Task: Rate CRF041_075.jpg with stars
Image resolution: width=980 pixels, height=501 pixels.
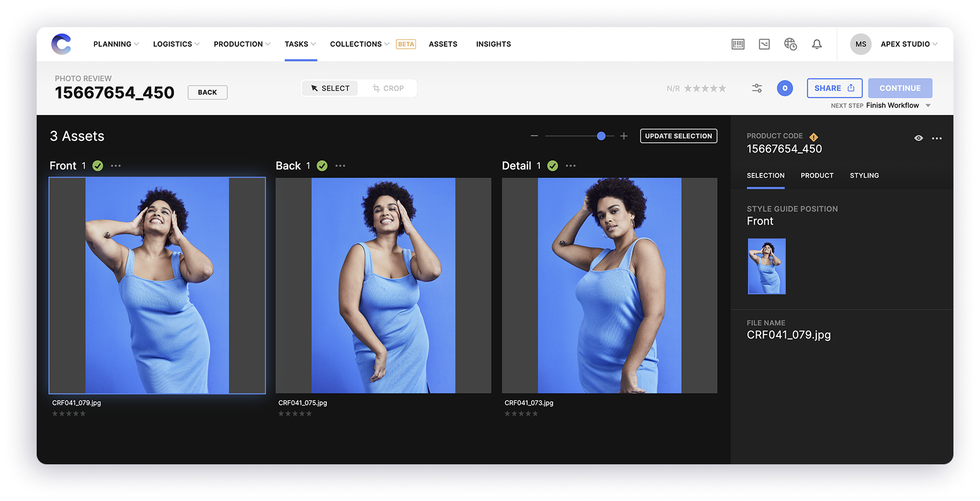Action: pyautogui.click(x=295, y=414)
